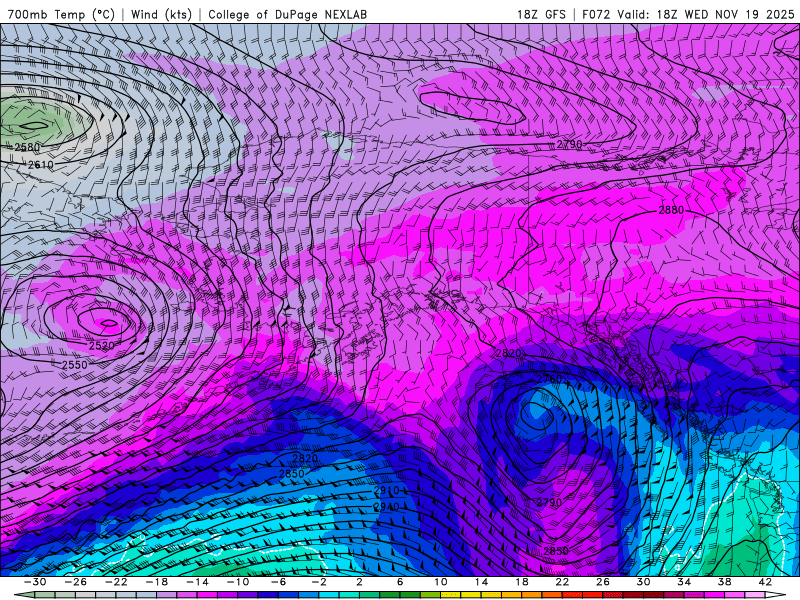Screen dimensions: 800x600
Task: Click the 2820 label just above 2760
Action: tap(508, 353)
